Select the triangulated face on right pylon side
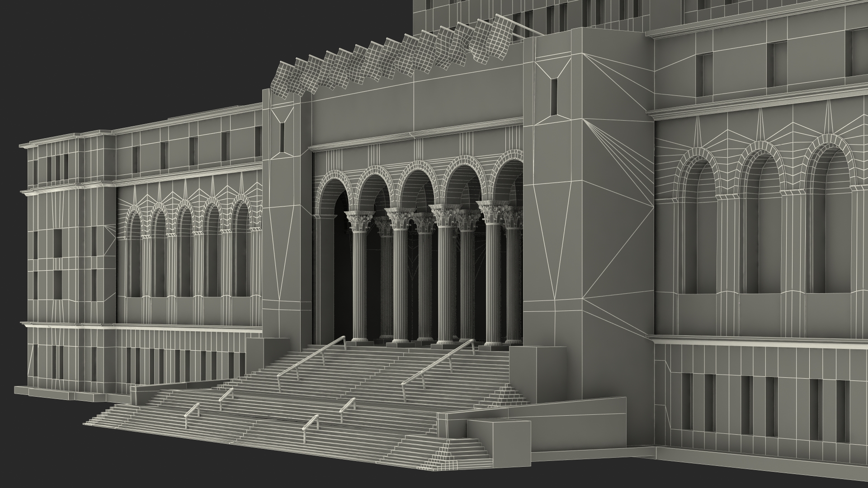 tap(617, 190)
